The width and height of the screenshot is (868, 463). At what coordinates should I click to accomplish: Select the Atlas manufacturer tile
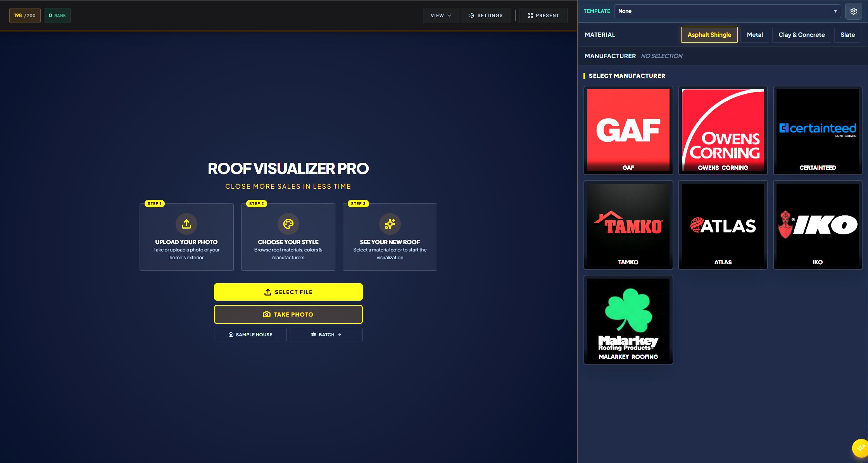click(x=723, y=225)
